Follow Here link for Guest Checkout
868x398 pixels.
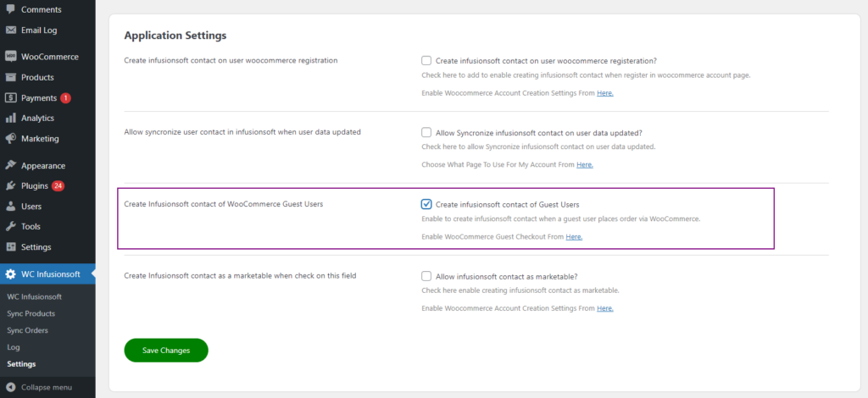point(574,236)
